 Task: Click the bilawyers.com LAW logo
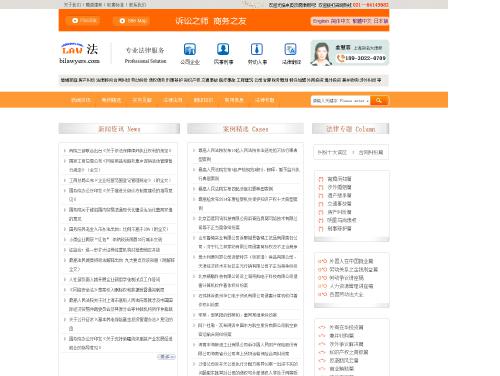80,53
